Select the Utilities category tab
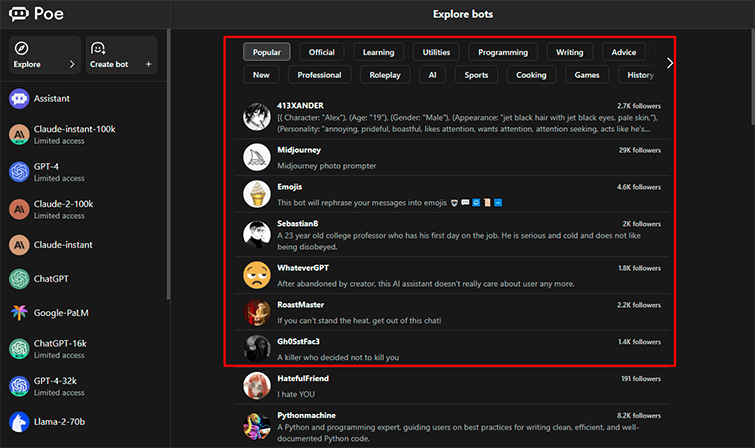 436,52
